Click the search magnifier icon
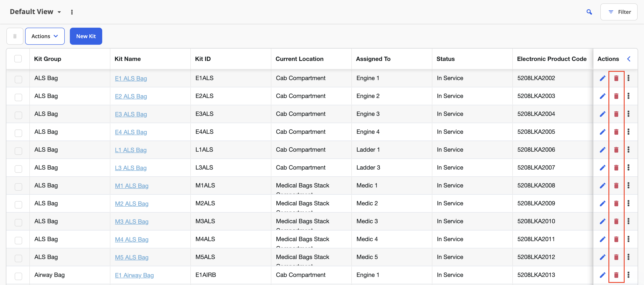Screen dimensions: 644x285 click(589, 12)
